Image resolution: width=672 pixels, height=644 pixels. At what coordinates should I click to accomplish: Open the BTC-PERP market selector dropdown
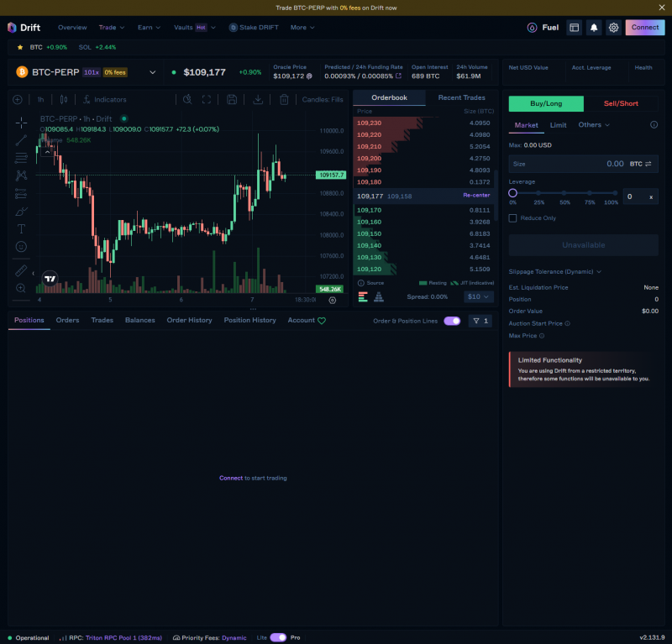pos(152,72)
